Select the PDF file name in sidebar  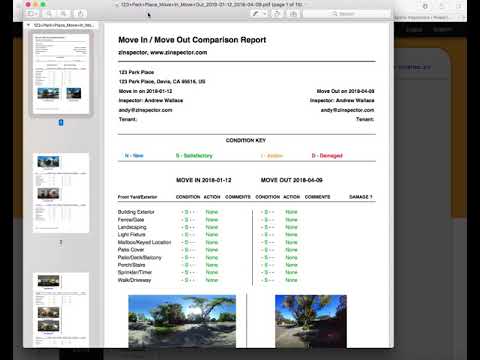[x=64, y=25]
